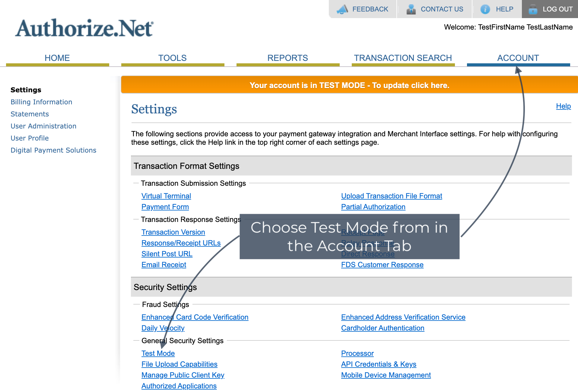Open Enhanced Address Verification Service link
The image size is (578, 392).
(x=403, y=317)
